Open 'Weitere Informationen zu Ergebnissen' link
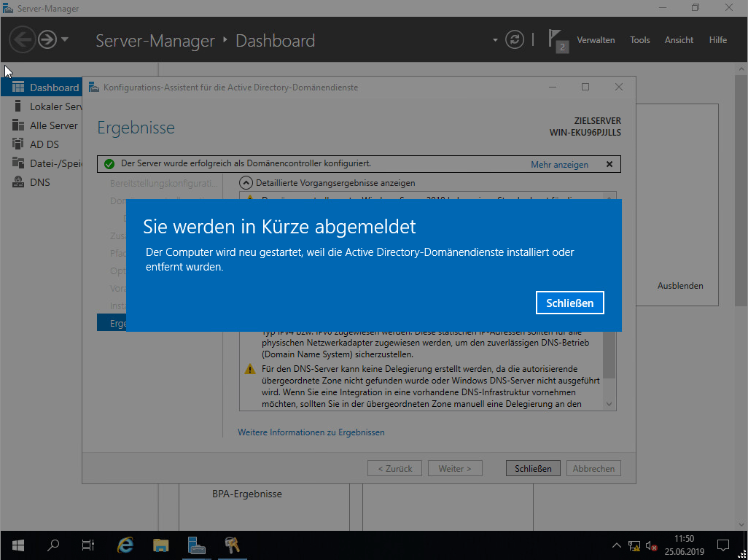 311,432
